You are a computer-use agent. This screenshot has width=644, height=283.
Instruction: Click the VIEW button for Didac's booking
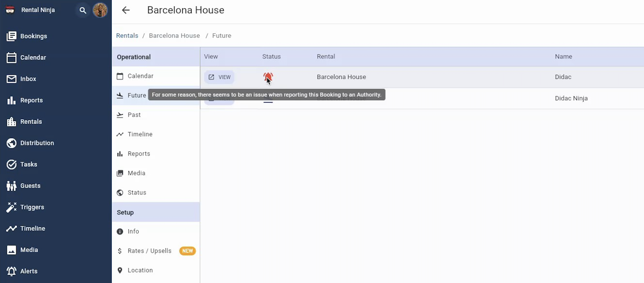pos(219,77)
